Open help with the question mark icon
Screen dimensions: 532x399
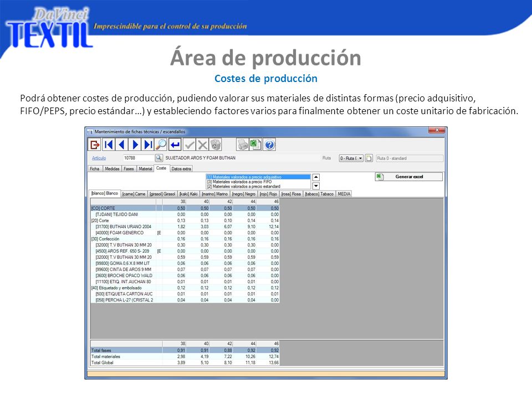269,145
